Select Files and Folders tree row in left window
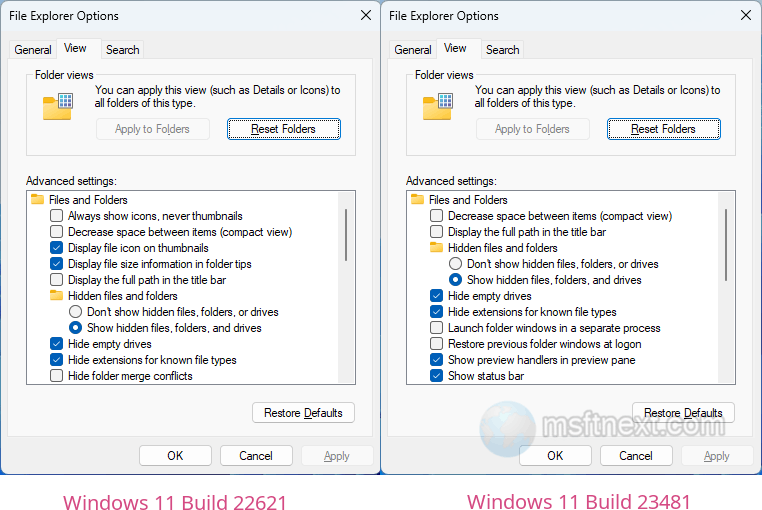The height and width of the screenshot is (510, 762). click(79, 199)
